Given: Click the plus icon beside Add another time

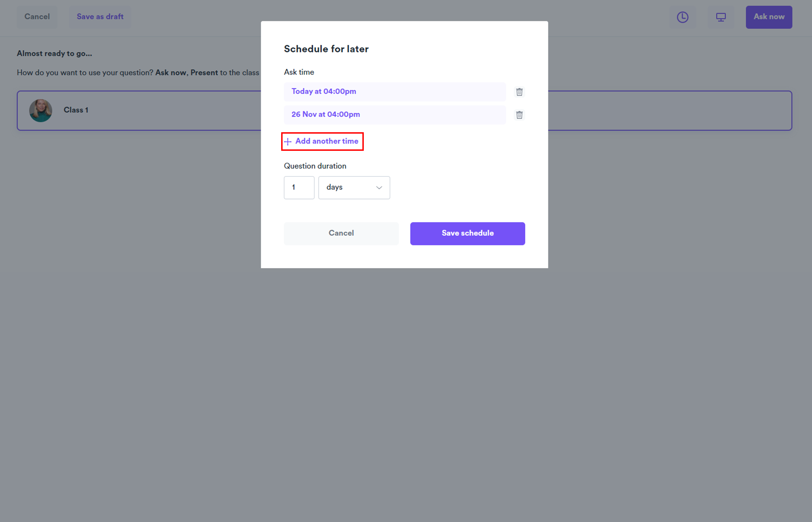Looking at the screenshot, I should click(x=288, y=142).
